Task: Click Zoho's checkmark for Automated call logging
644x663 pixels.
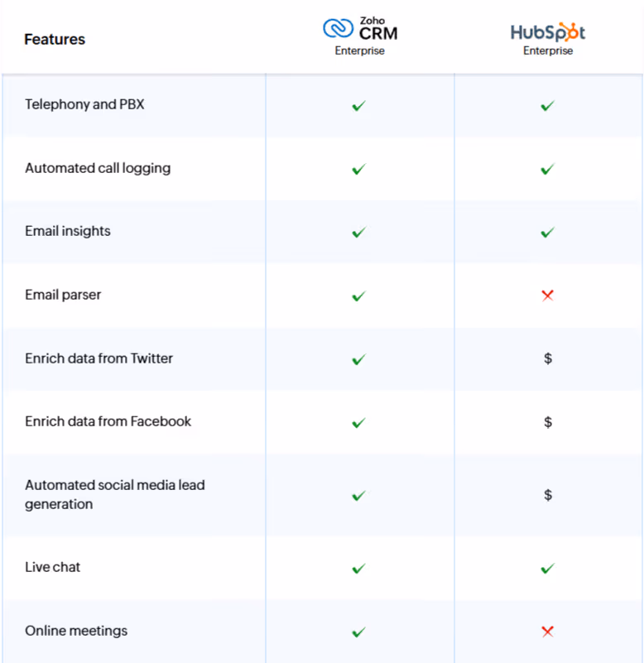Action: [x=358, y=169]
